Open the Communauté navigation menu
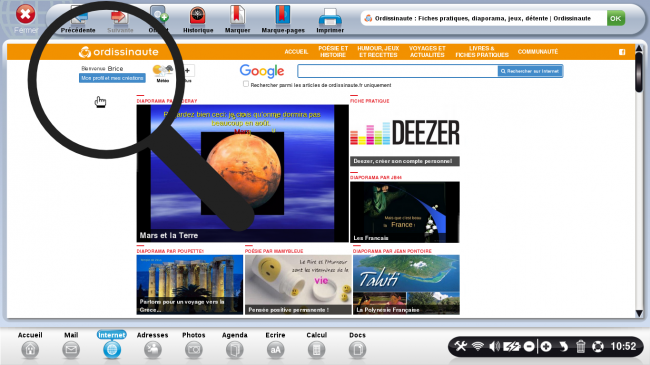Image resolution: width=650 pixels, height=365 pixels. 538,52
